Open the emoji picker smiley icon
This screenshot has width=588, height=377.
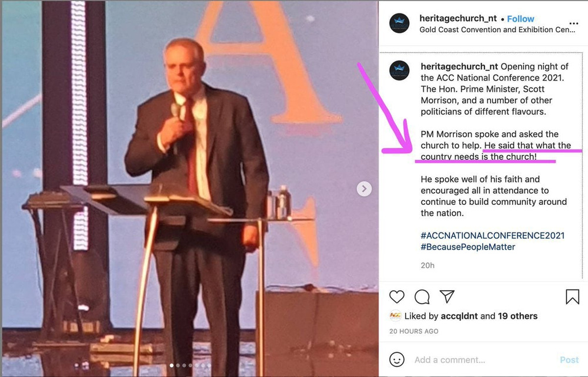397,359
